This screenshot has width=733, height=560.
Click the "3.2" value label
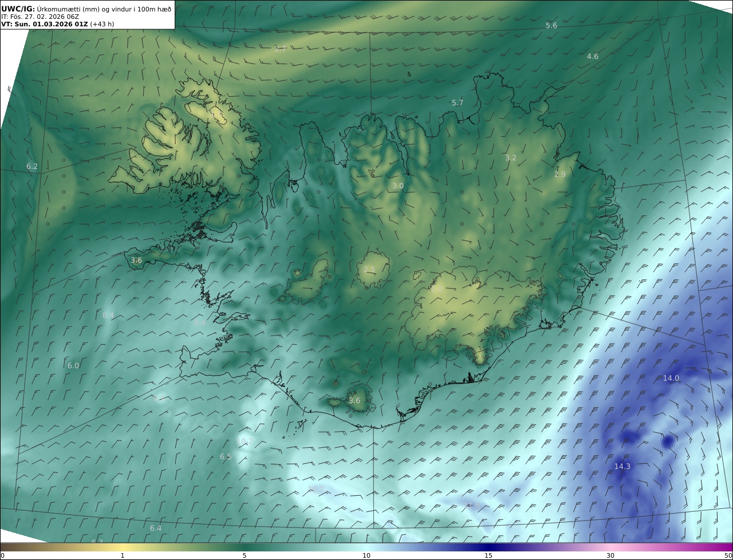[511, 157]
